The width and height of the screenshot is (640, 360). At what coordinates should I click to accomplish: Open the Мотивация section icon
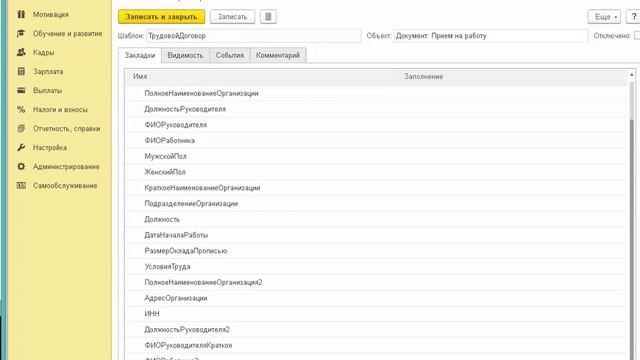[21, 14]
